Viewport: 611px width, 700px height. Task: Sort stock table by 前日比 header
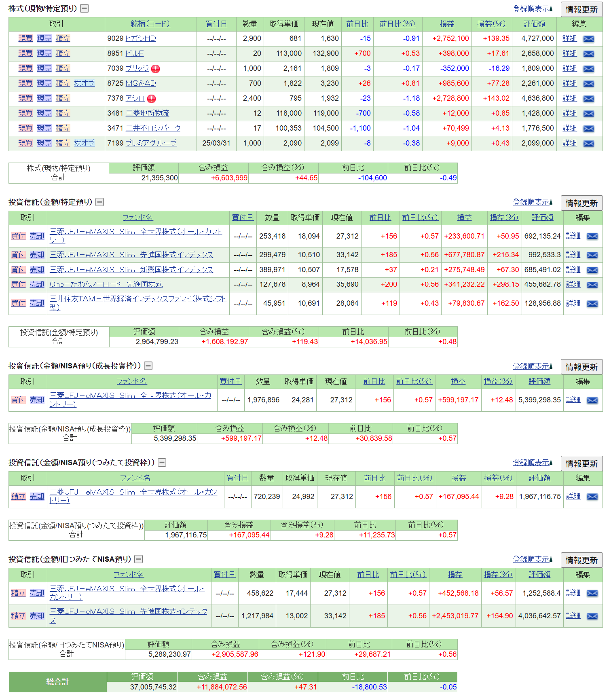tap(357, 24)
